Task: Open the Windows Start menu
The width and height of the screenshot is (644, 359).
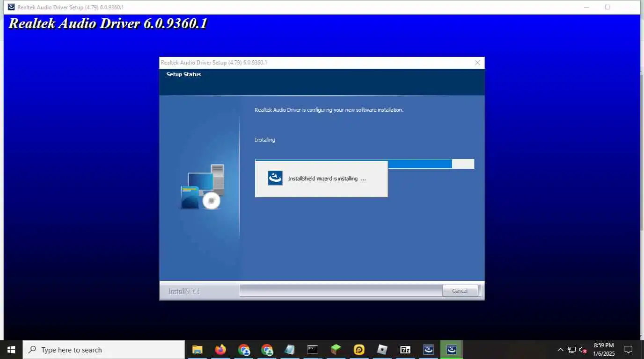Action: tap(11, 350)
